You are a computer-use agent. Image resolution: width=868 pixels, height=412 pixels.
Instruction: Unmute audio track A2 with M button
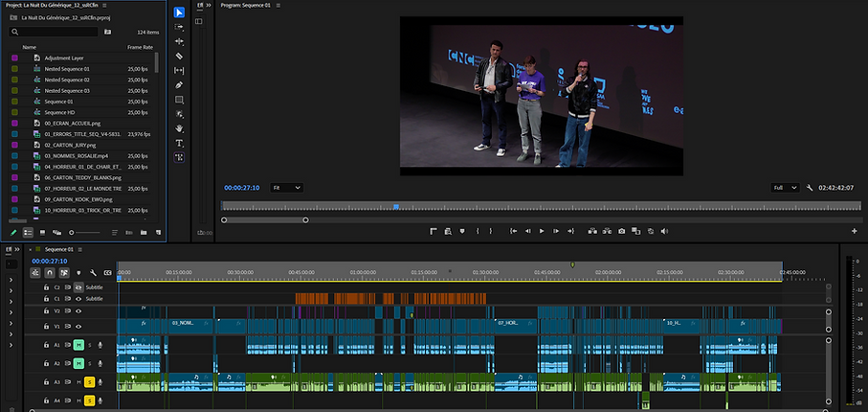point(78,363)
